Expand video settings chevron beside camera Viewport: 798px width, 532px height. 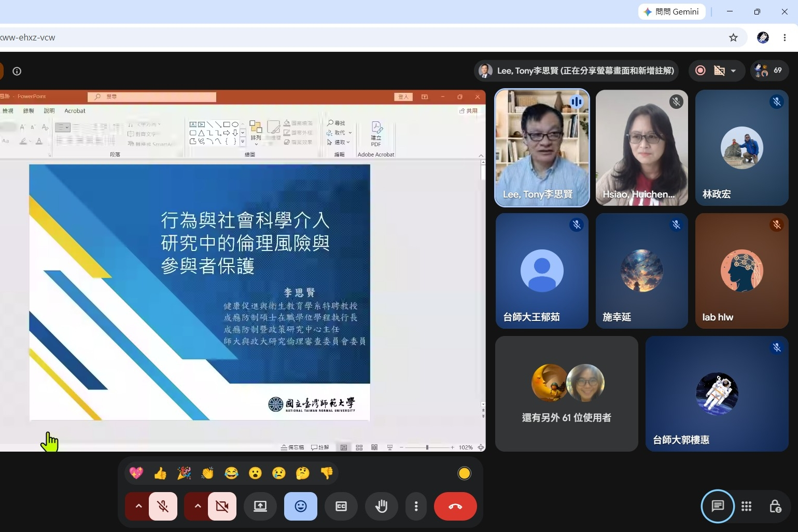197,506
